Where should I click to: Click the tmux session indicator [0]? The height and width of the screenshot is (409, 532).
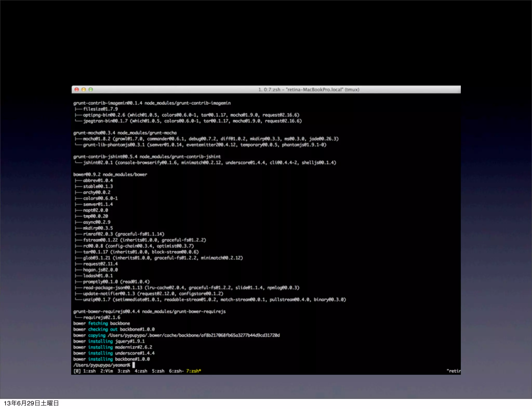[x=77, y=371]
